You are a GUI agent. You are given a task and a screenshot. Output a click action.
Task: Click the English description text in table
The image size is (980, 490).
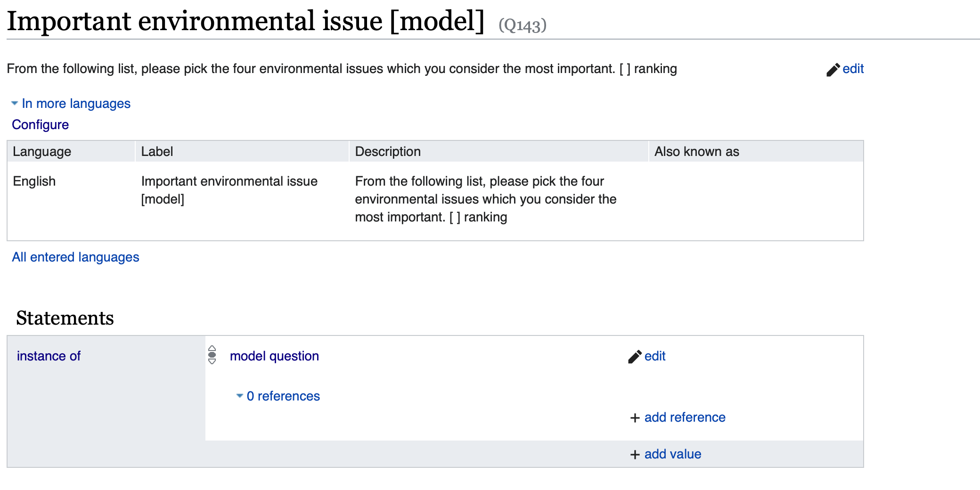[485, 199]
